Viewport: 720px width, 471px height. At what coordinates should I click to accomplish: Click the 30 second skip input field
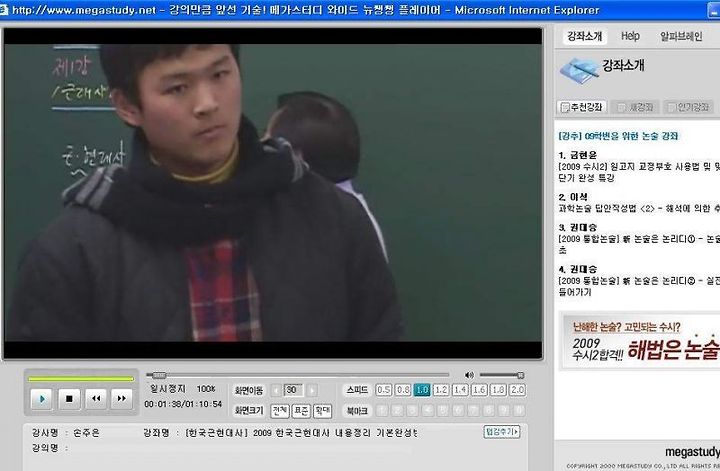click(293, 391)
